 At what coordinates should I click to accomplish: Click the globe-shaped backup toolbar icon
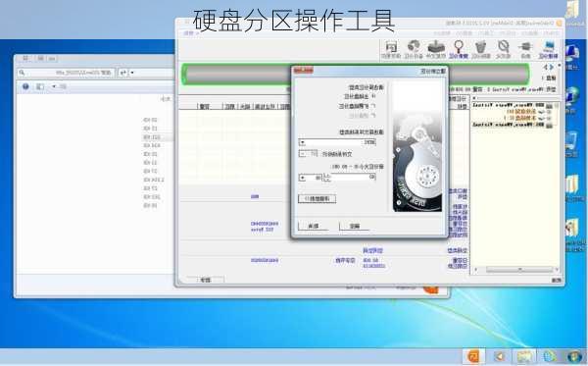pyautogui.click(x=414, y=49)
